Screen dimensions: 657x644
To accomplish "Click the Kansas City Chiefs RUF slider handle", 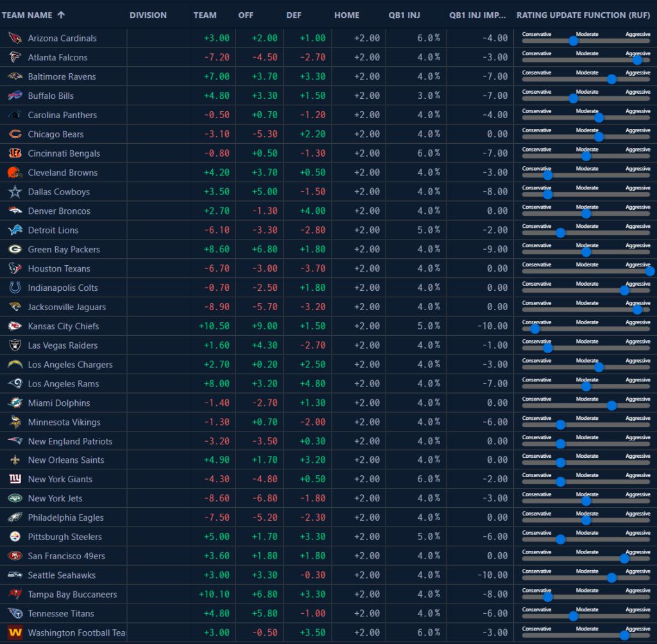I will [535, 329].
